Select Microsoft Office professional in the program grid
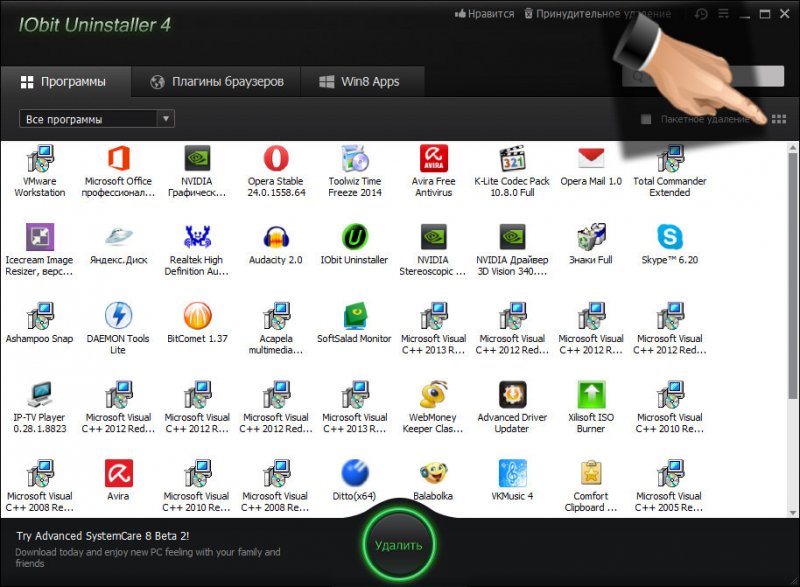 (118, 171)
